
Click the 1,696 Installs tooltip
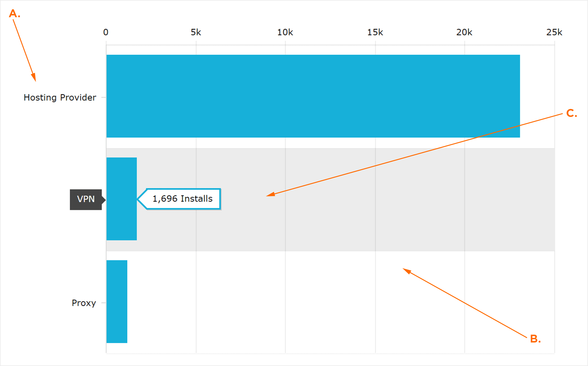(x=179, y=199)
